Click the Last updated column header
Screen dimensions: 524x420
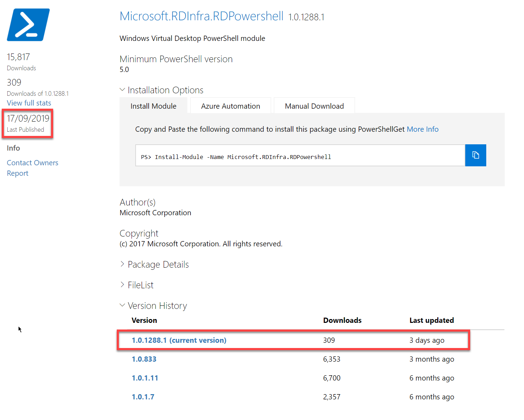(432, 320)
